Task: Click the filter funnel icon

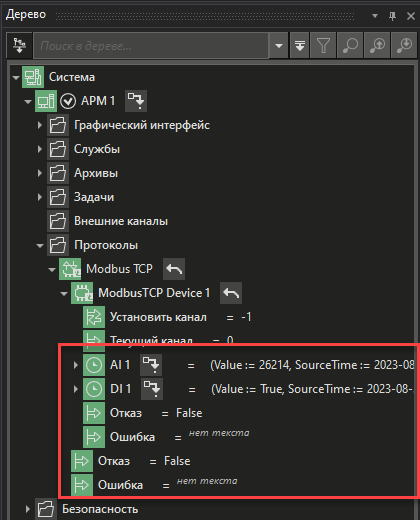Action: pos(323,45)
